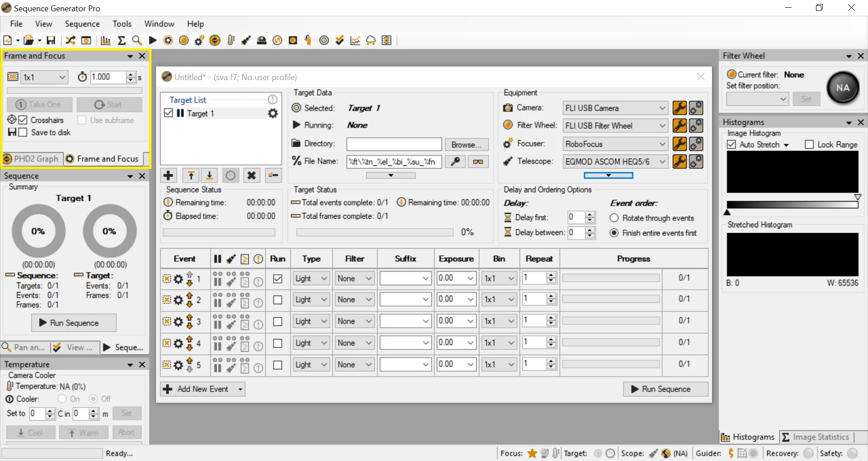
Task: Toggle the Crosshairs checkbox
Action: click(23, 120)
